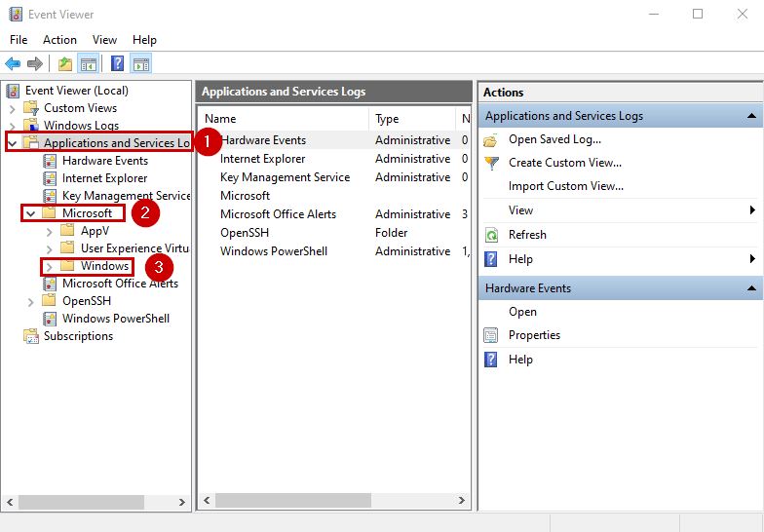Click the Subscriptions icon in tree
764x532 pixels.
click(31, 336)
